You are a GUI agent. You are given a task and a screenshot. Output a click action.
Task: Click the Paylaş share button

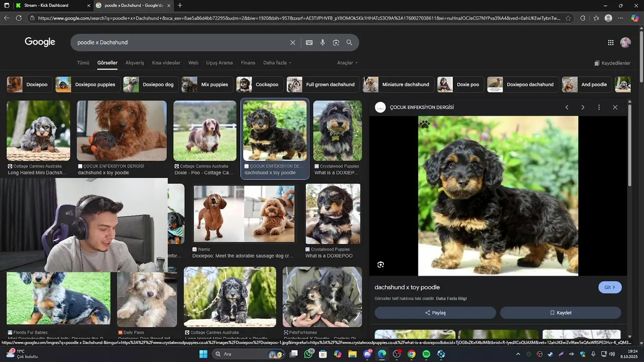coord(435,313)
